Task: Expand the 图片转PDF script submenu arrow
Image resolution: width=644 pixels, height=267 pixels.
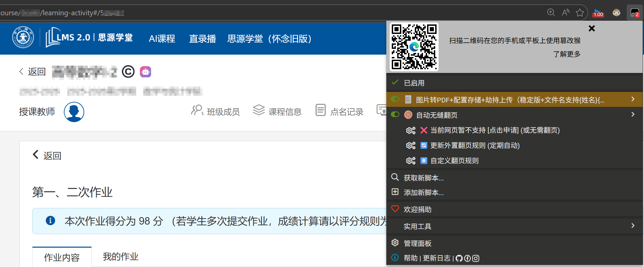Action: [632, 99]
